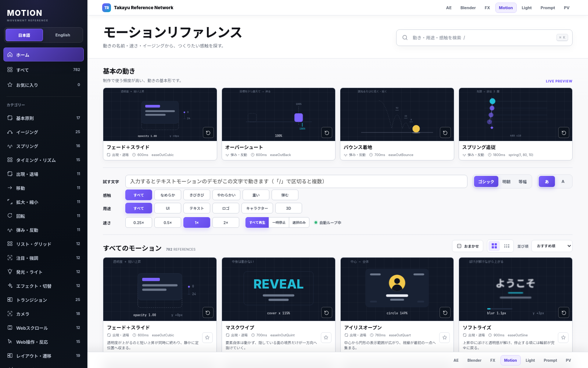The image size is (588, 368).
Task: Open ホーム in the sidebar
Action: tap(43, 54)
